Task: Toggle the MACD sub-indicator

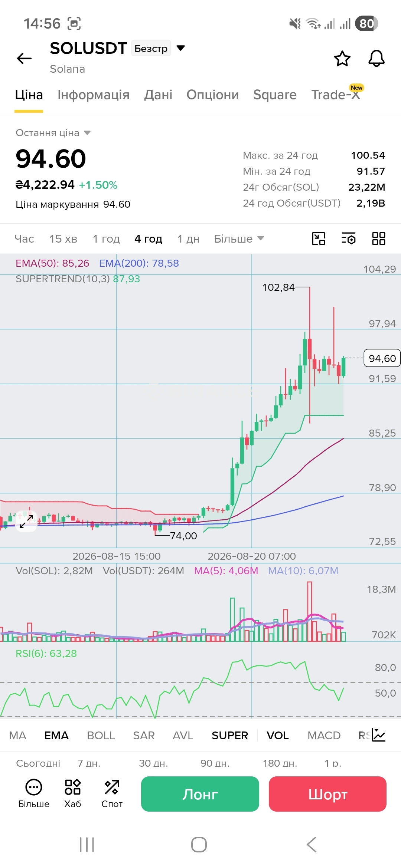Action: (324, 735)
